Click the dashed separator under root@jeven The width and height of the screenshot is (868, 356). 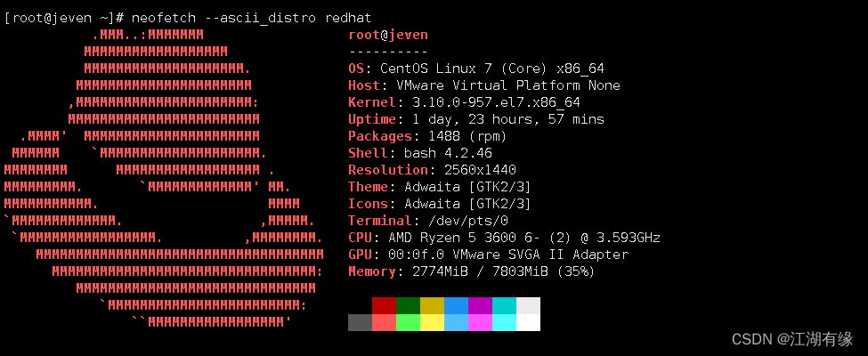(388, 52)
